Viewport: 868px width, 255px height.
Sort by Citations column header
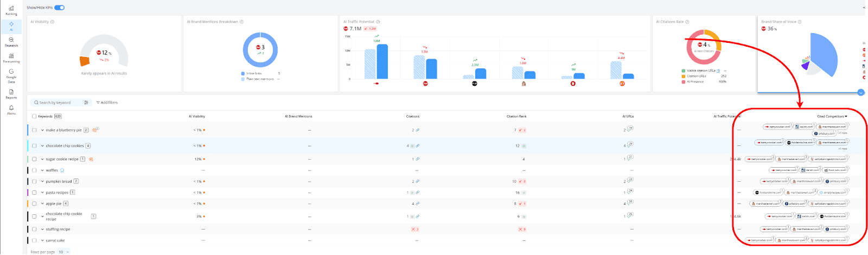[x=413, y=116]
